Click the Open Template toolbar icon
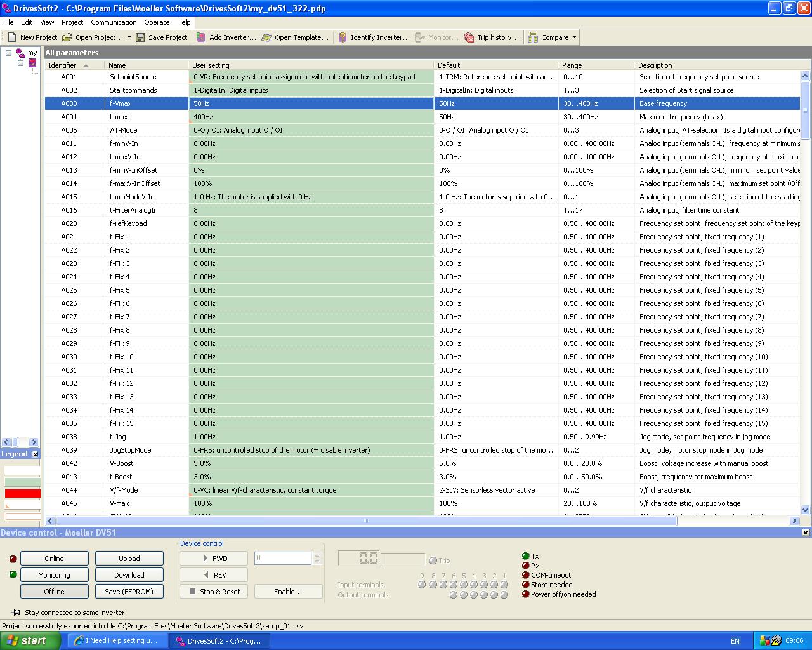Image resolution: width=812 pixels, height=650 pixels. pyautogui.click(x=266, y=37)
